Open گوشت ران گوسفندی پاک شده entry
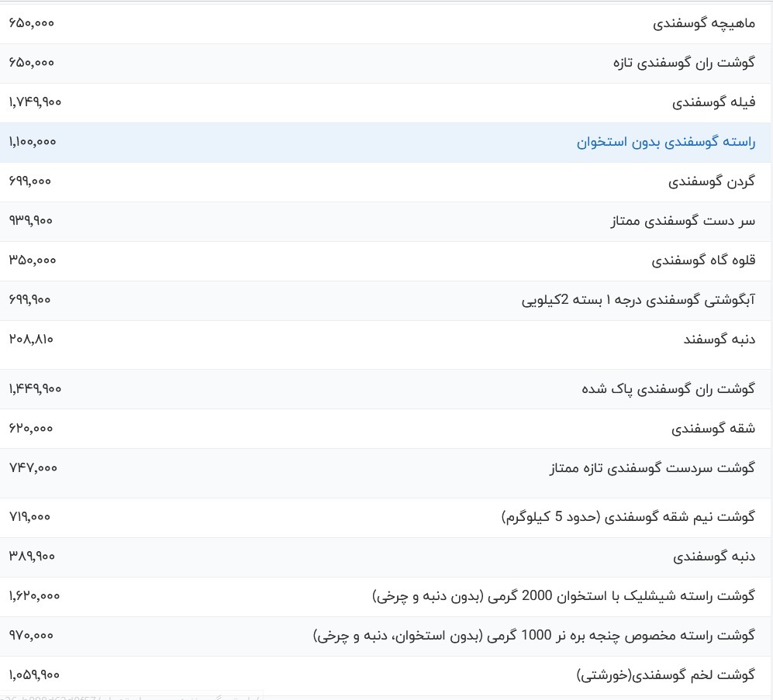The height and width of the screenshot is (700, 773). coord(388,388)
